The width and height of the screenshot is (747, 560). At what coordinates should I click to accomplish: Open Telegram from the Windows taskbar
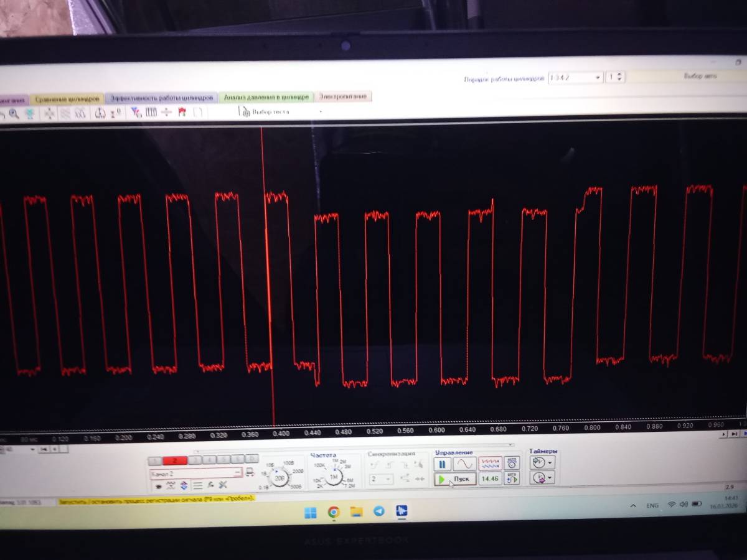[378, 511]
